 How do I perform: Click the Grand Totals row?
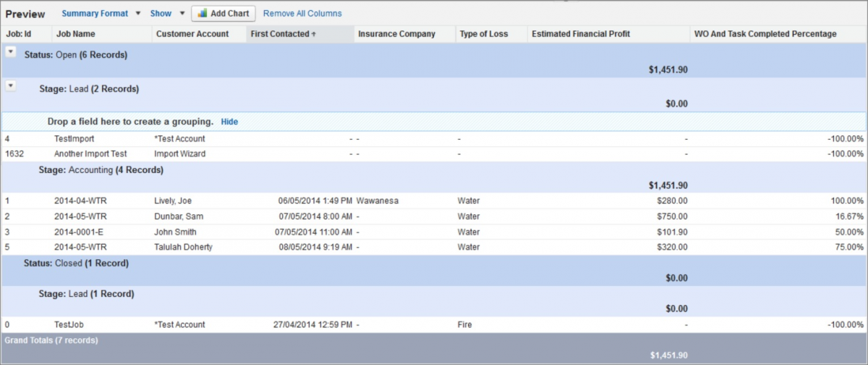pos(51,340)
